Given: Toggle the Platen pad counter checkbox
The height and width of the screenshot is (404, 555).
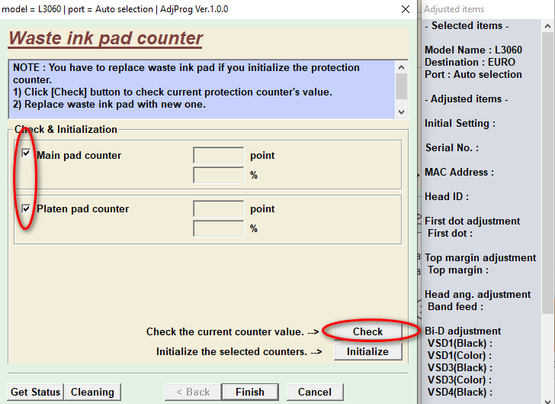Looking at the screenshot, I should point(26,209).
